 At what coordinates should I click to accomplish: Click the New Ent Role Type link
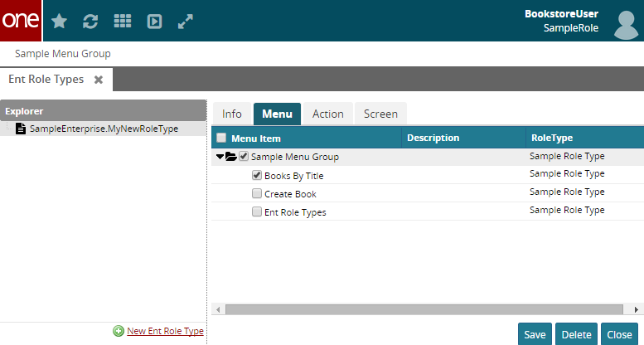(x=165, y=331)
